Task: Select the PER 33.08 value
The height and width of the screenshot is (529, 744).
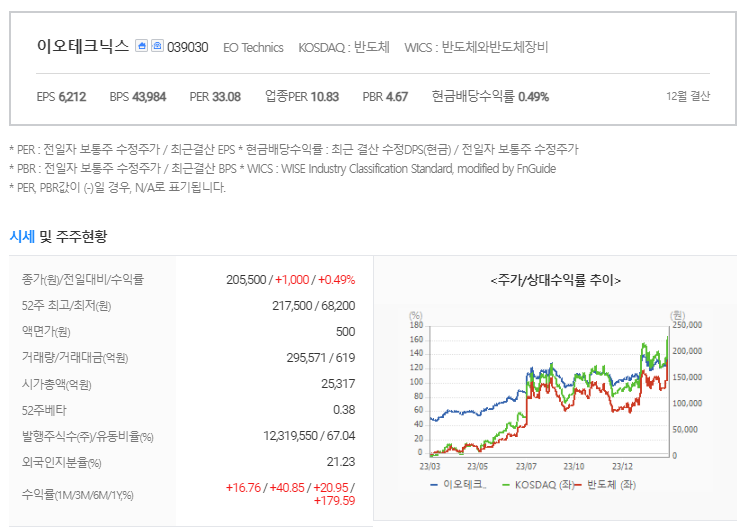Action: pos(215,97)
